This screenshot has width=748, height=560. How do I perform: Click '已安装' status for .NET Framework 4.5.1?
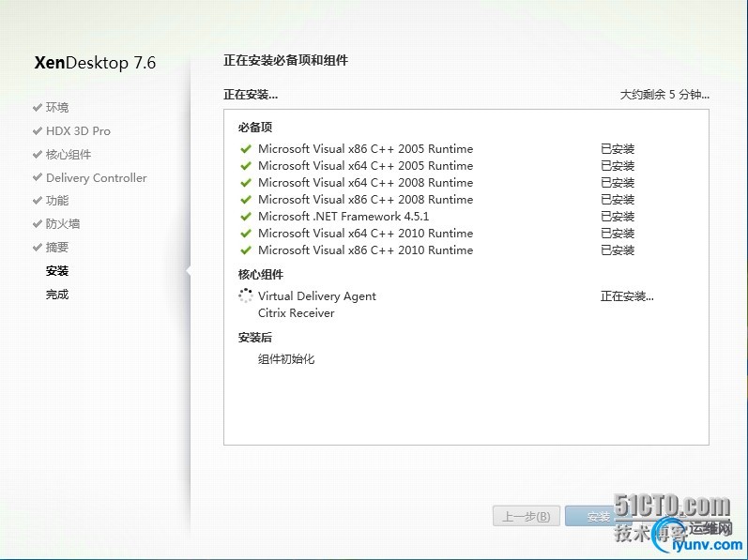coord(618,217)
